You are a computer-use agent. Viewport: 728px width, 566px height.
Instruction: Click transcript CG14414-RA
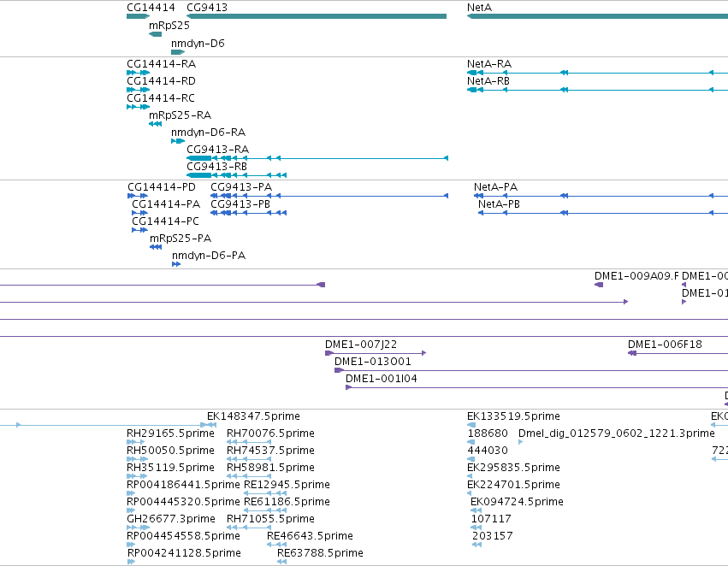click(161, 63)
